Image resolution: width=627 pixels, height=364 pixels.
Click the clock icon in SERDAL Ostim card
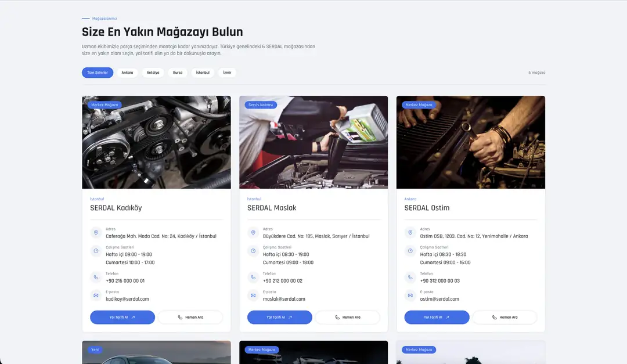pos(410,251)
